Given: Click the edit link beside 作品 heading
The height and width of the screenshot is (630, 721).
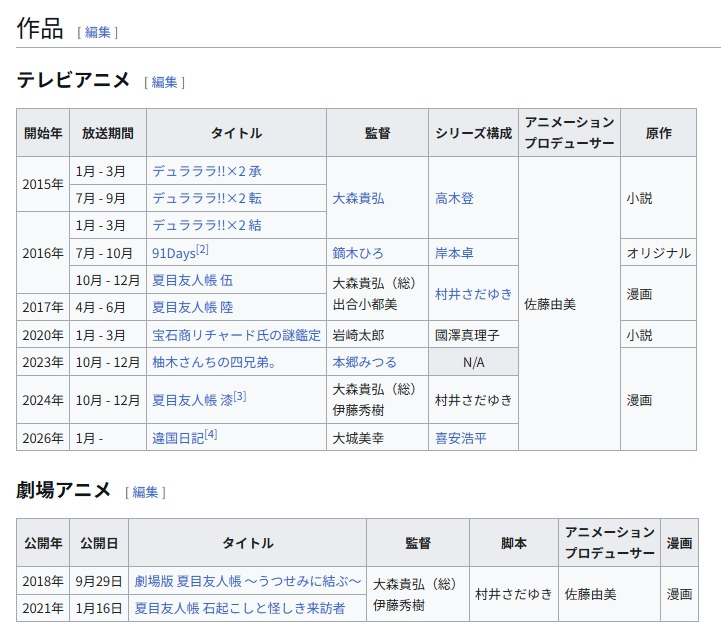Looking at the screenshot, I should (x=98, y=32).
